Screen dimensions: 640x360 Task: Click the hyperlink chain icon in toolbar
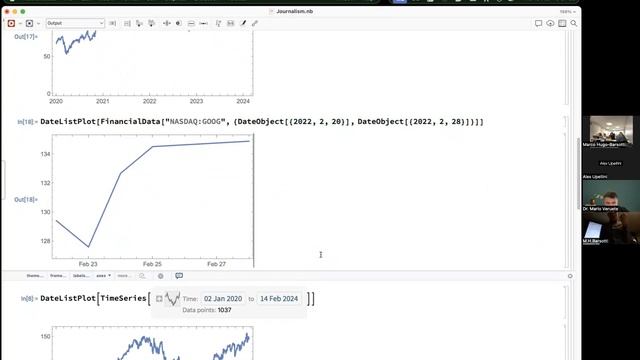pyautogui.click(x=255, y=23)
